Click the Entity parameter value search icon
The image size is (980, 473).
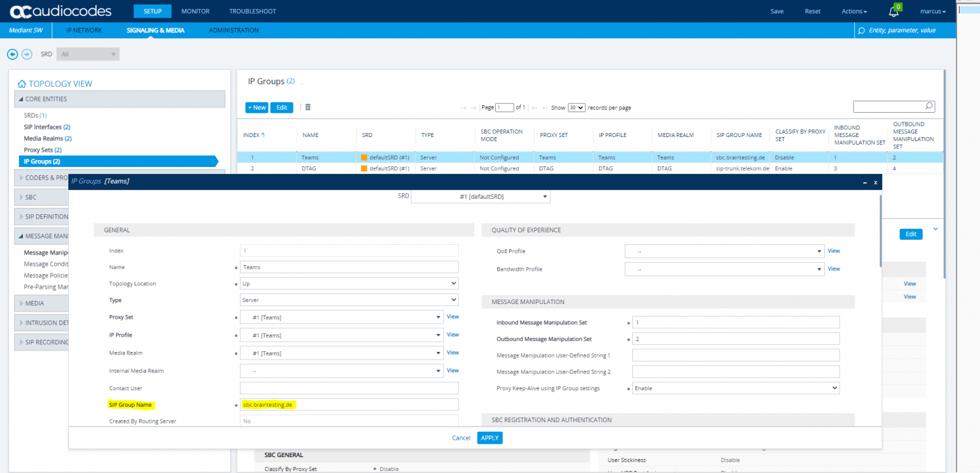click(x=861, y=30)
